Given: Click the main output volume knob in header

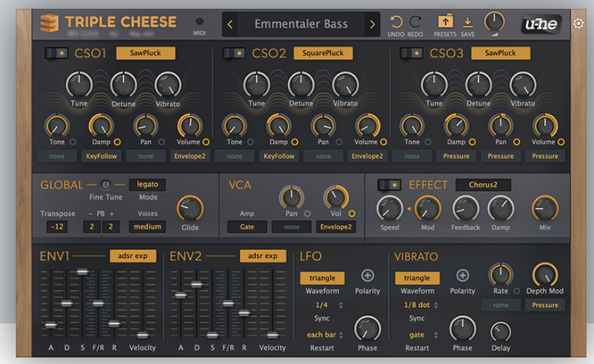Looking at the screenshot, I should click(494, 22).
